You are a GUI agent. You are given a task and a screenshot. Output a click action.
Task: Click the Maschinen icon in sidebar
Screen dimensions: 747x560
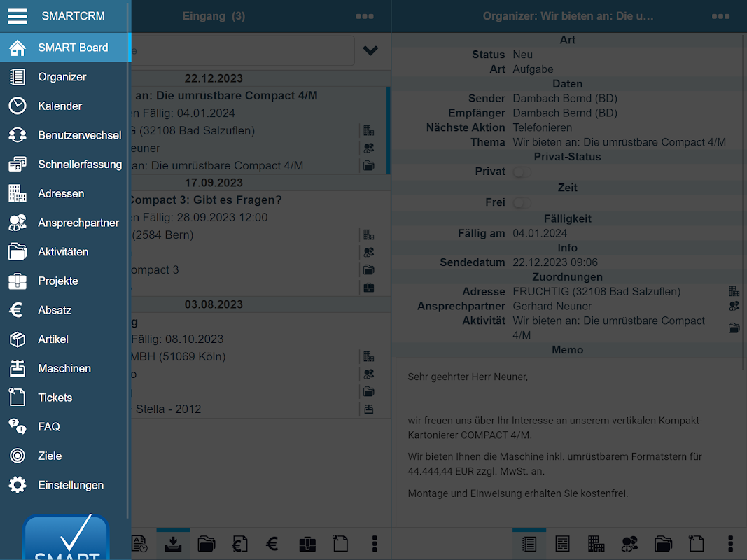tap(18, 368)
